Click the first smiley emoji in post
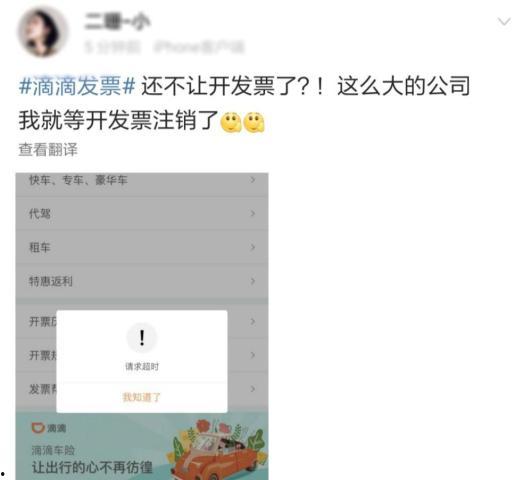Screen dimensions: 532x480 (x=231, y=122)
